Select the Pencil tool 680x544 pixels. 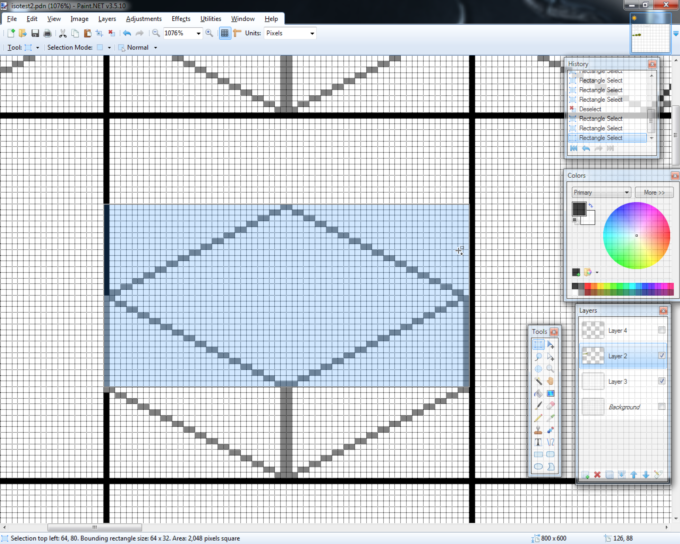(538, 418)
